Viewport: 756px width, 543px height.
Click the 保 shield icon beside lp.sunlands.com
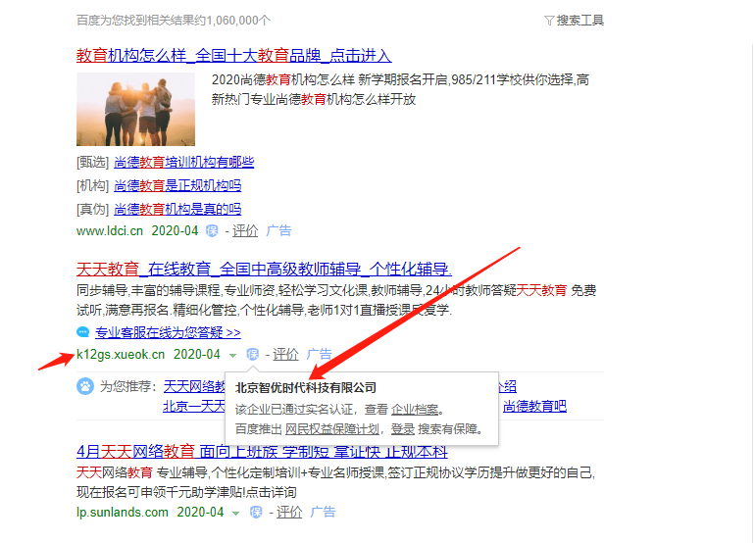(x=256, y=513)
